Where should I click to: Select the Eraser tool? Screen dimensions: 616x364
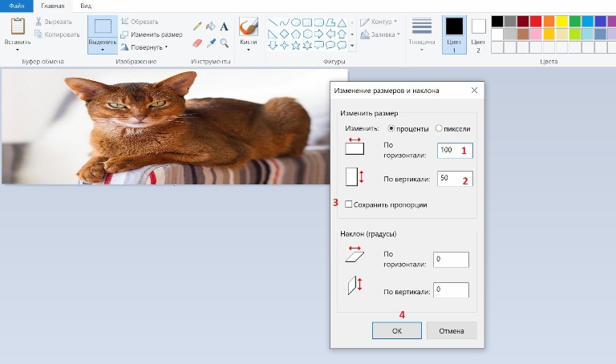(x=197, y=42)
